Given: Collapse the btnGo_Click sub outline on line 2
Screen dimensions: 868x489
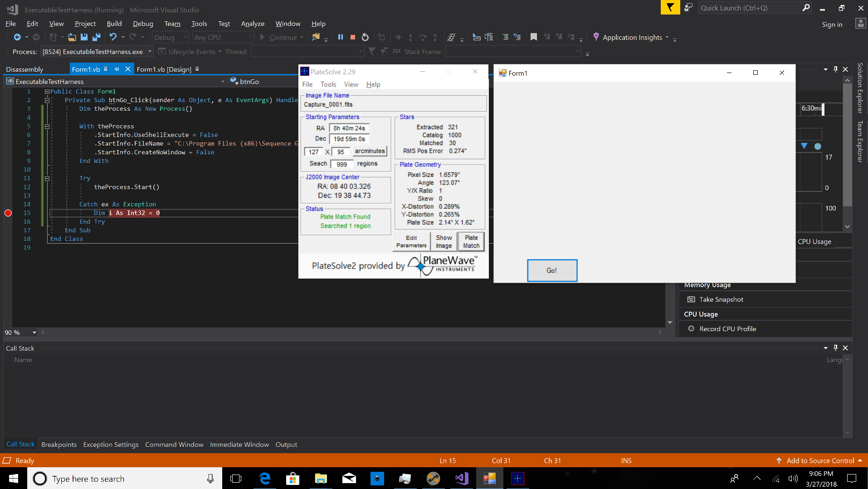Looking at the screenshot, I should pyautogui.click(x=47, y=100).
